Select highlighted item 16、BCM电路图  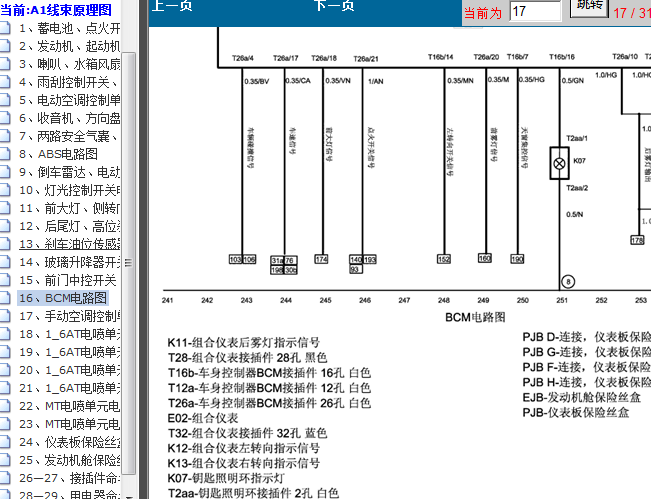(63, 298)
